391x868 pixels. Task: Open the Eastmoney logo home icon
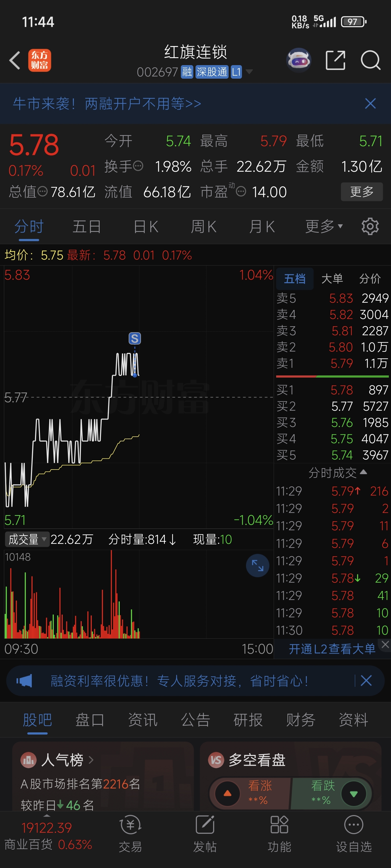(x=39, y=60)
